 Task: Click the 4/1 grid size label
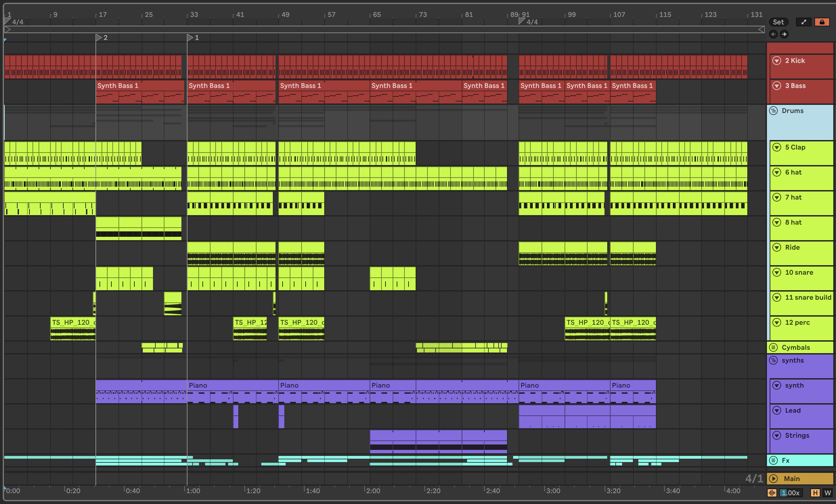click(754, 478)
